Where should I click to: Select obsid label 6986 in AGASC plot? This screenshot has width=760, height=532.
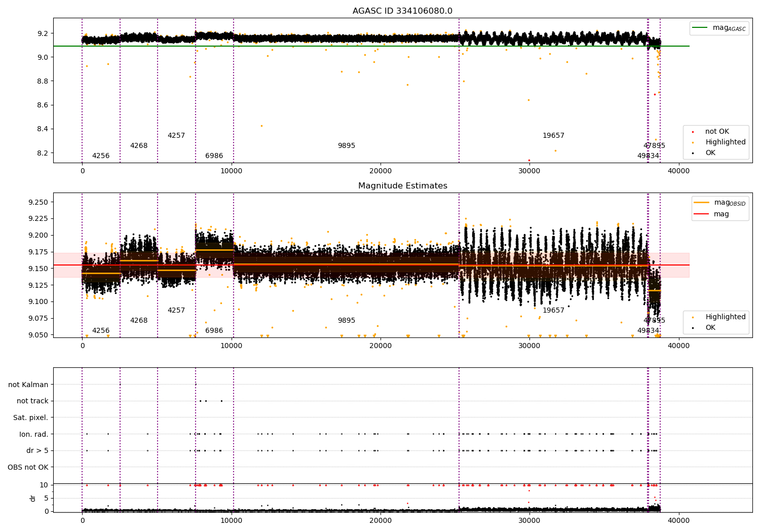click(214, 156)
